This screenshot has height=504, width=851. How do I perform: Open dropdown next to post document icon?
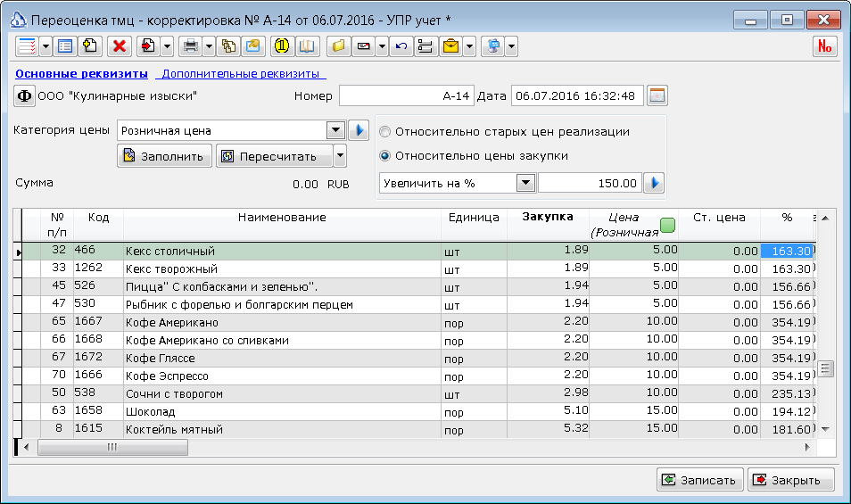[167, 46]
